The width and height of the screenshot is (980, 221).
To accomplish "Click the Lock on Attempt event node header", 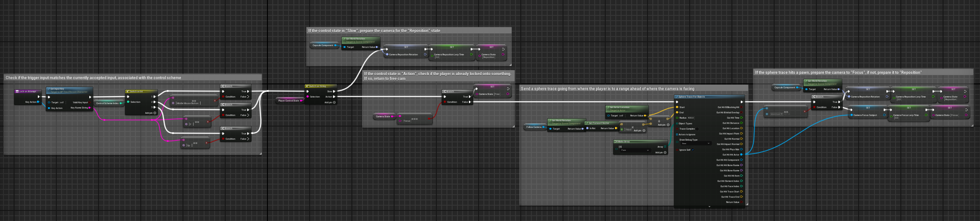I will (27, 91).
